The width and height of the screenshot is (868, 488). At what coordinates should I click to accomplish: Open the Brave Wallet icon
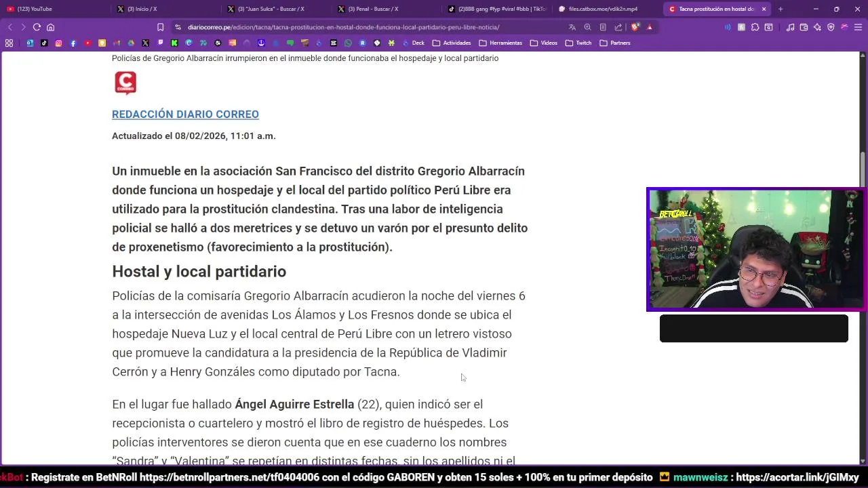(x=804, y=27)
